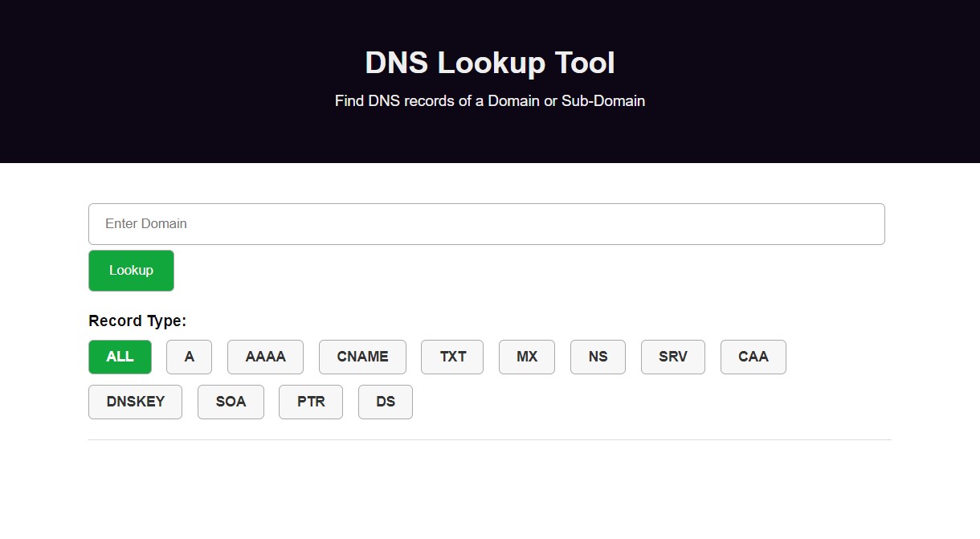
Task: Choose the MX record type
Action: click(x=527, y=357)
